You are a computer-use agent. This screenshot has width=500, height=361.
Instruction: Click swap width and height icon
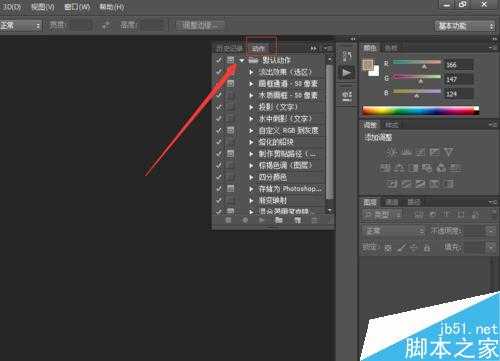point(107,25)
